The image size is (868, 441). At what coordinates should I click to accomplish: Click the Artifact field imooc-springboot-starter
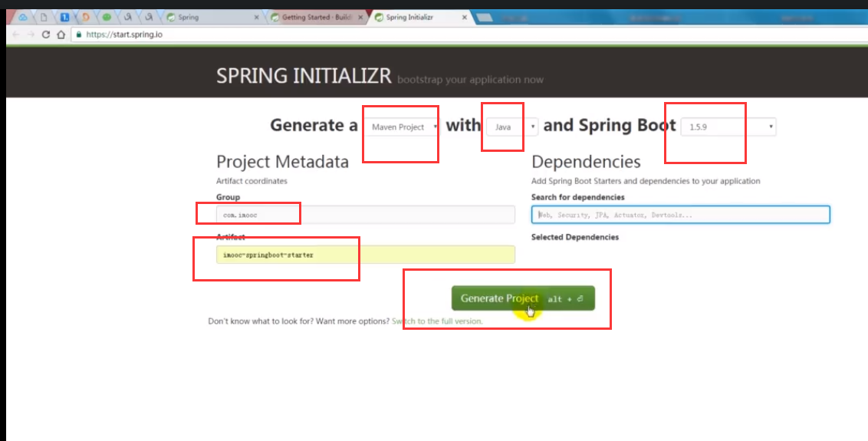(365, 255)
